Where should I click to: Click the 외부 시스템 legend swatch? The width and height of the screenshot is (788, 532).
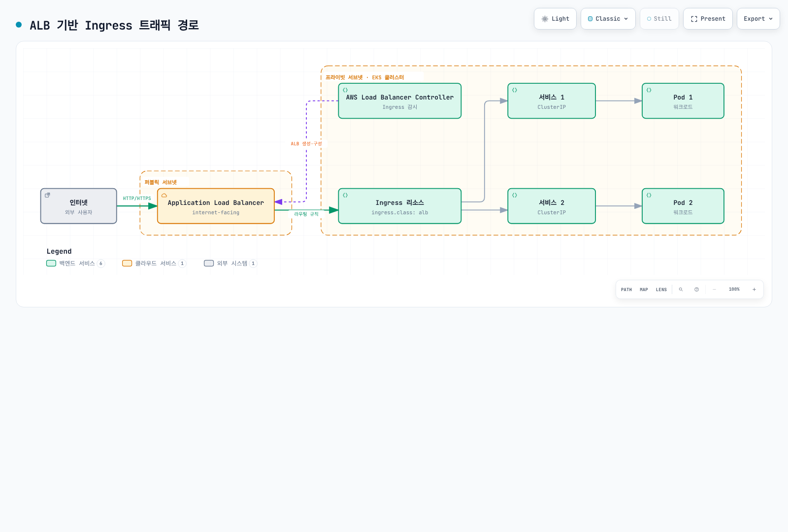(x=209, y=264)
